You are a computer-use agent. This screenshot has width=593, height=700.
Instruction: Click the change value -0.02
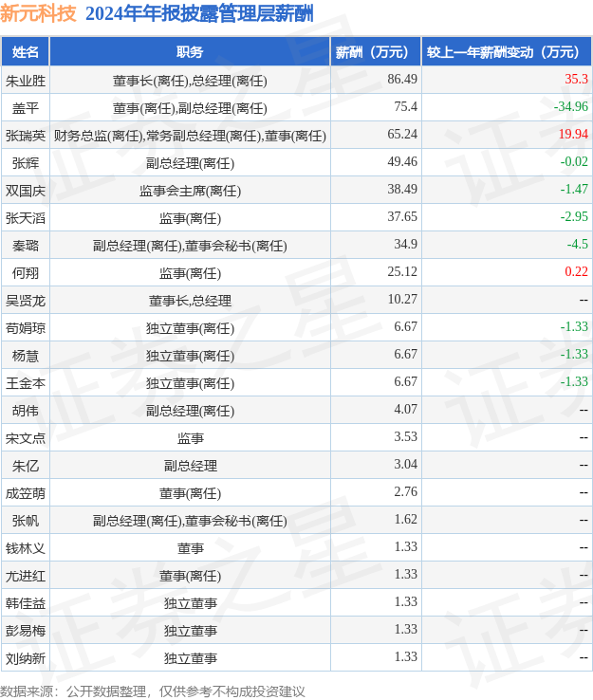(x=574, y=161)
